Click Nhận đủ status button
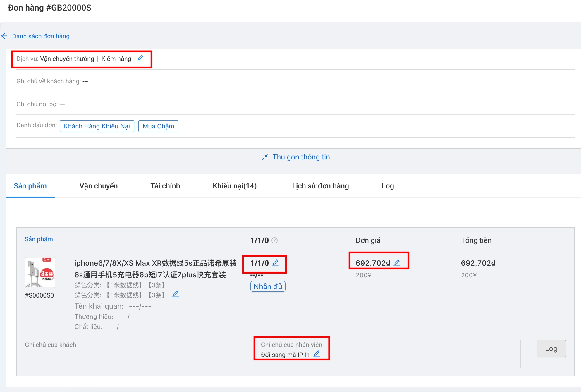 coord(268,286)
